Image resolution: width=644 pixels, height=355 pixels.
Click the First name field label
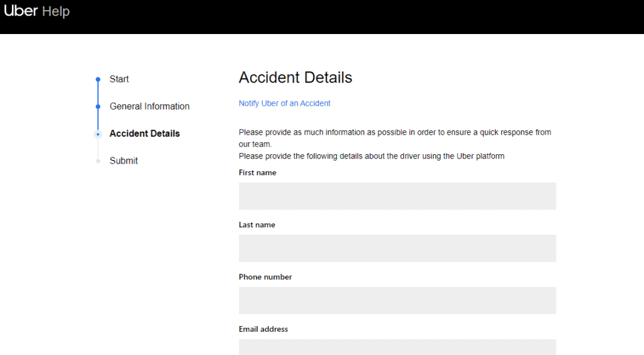257,172
